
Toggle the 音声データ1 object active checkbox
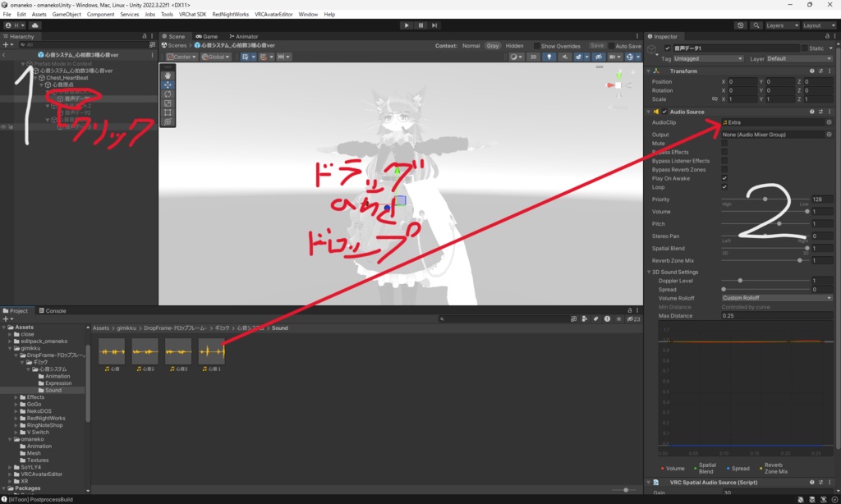667,48
